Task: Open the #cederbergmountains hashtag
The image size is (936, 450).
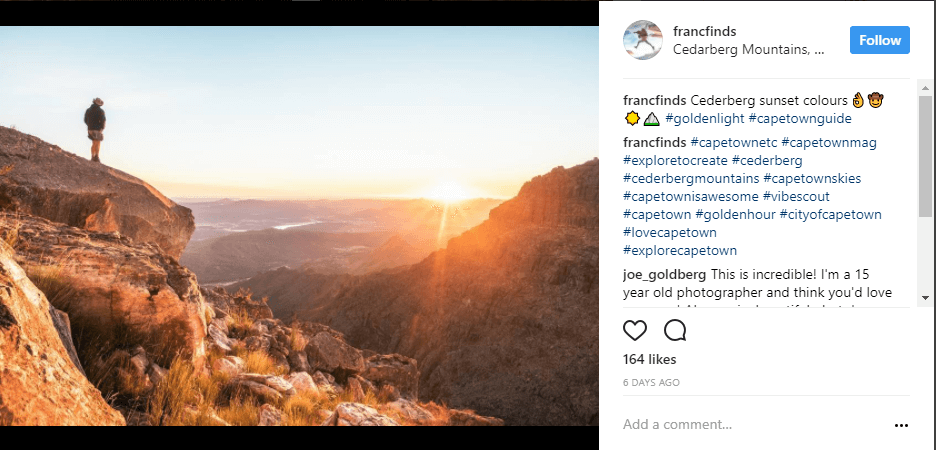Action: (x=691, y=178)
